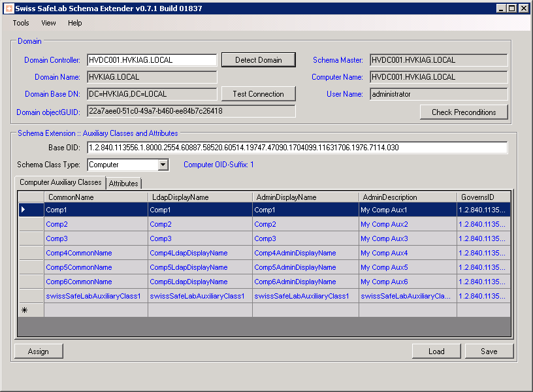The image size is (533, 392).
Task: Click inside the Domain Controller field
Action: coord(152,60)
